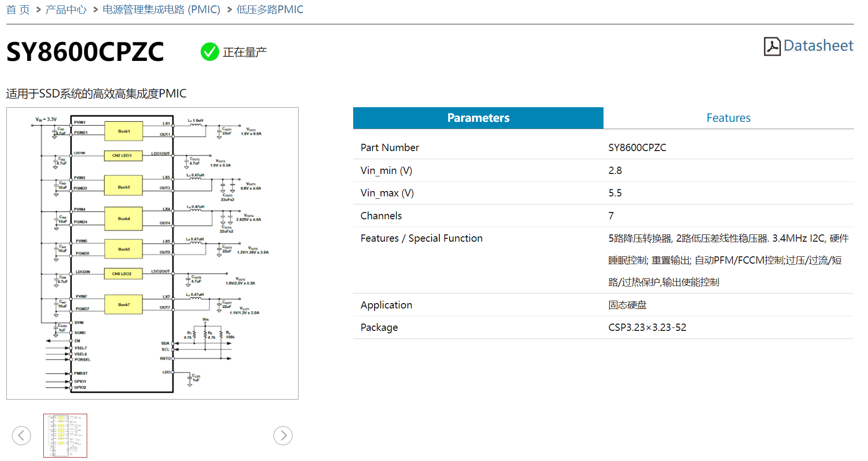Viewport: 868px width, 461px height.
Task: Click the SY8600CPZC product title
Action: click(x=85, y=52)
